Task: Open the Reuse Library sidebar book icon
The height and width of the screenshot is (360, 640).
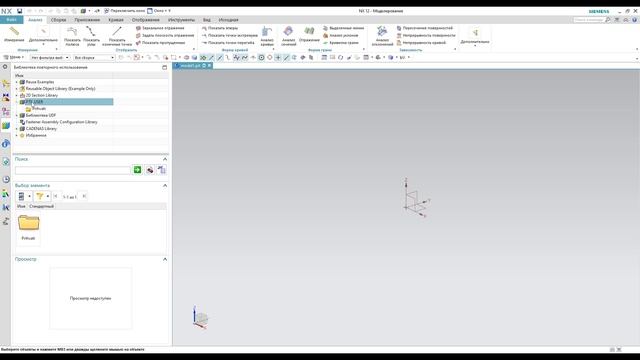Action: [5, 126]
